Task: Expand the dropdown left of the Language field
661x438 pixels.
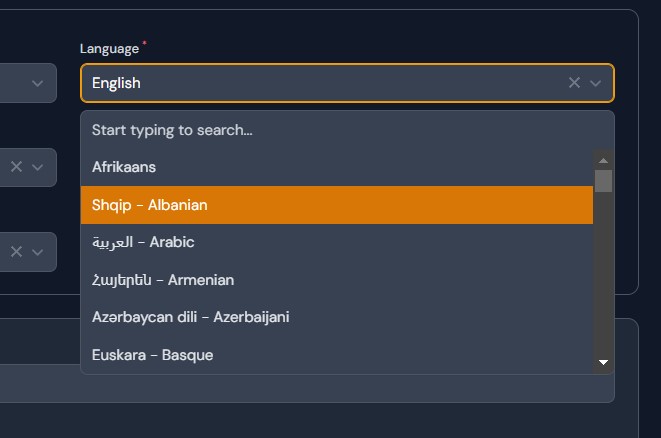Action: [38, 83]
